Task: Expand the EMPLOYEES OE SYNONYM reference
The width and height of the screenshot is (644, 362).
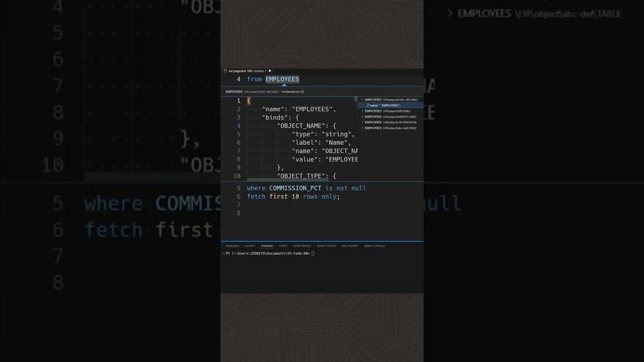Action: click(362, 122)
